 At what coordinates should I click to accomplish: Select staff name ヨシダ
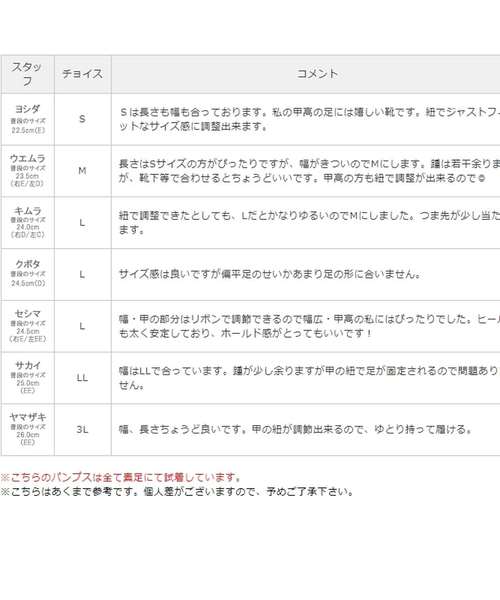coord(28,109)
